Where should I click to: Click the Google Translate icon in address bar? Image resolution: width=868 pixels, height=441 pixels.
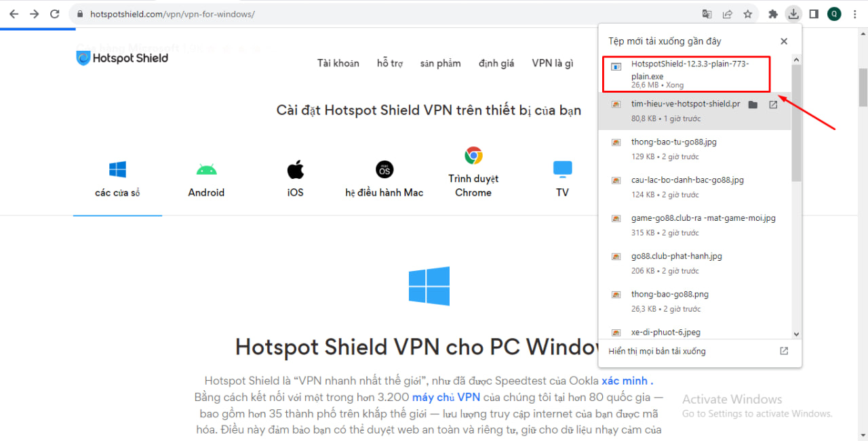(x=707, y=14)
